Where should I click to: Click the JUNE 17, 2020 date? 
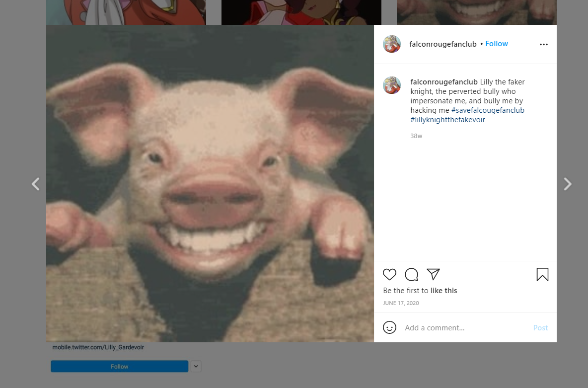[401, 303]
